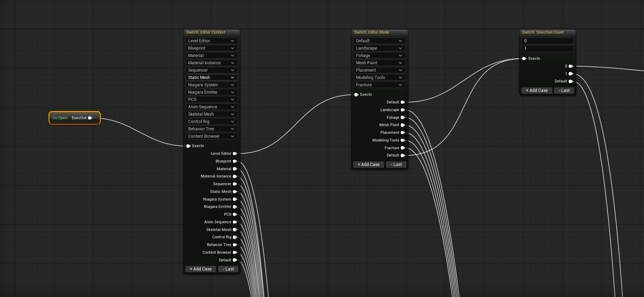Open the Static Mesh case dropdown
Viewport: 644px width, 297px height.
tap(212, 78)
